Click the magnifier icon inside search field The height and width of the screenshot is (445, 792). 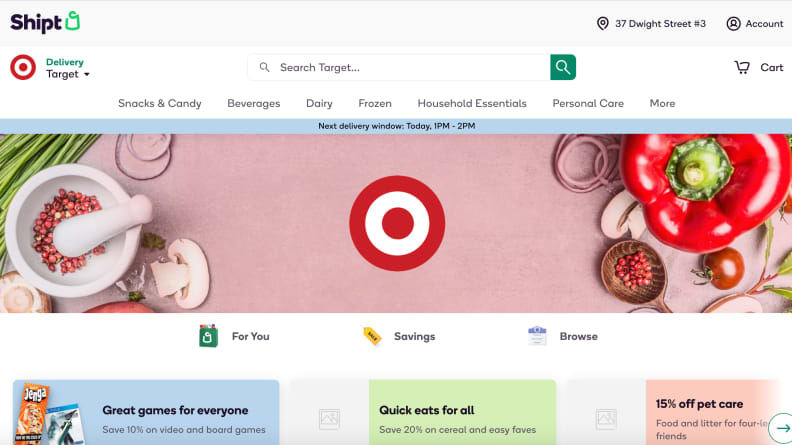coord(264,67)
